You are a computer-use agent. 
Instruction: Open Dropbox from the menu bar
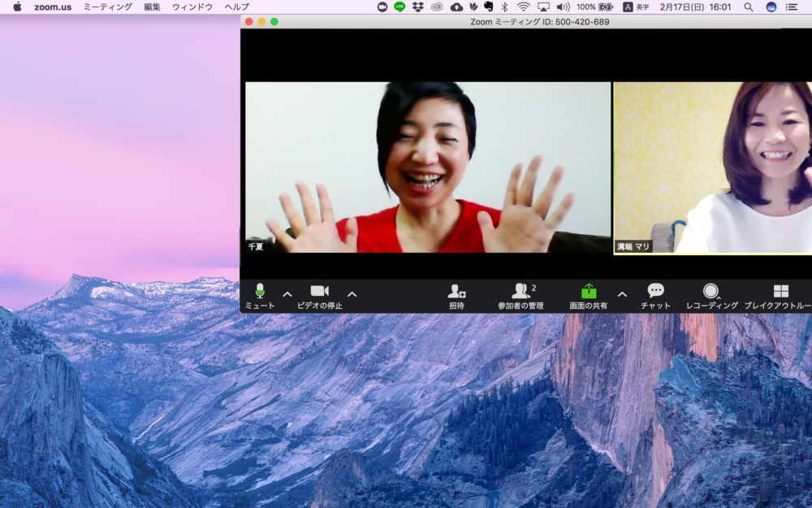(x=418, y=7)
